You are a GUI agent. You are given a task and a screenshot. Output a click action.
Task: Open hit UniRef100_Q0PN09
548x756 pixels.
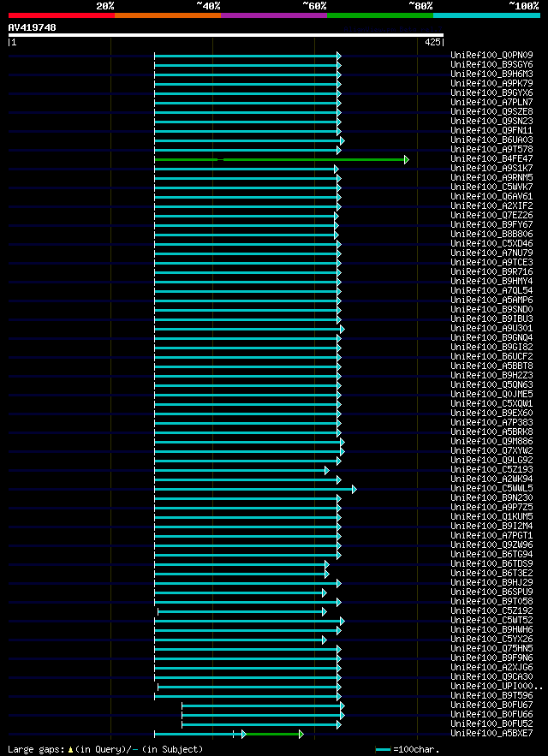tap(492, 56)
